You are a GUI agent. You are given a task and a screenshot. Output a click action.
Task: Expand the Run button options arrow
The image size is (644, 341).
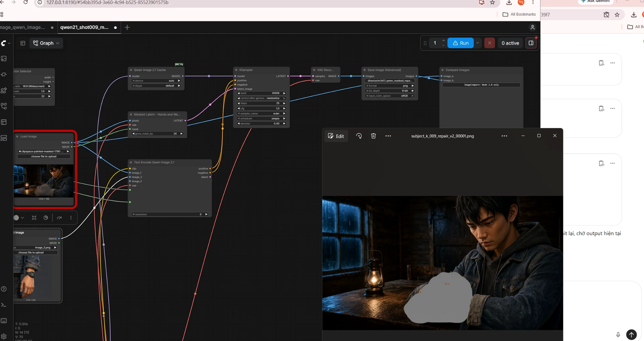point(478,43)
